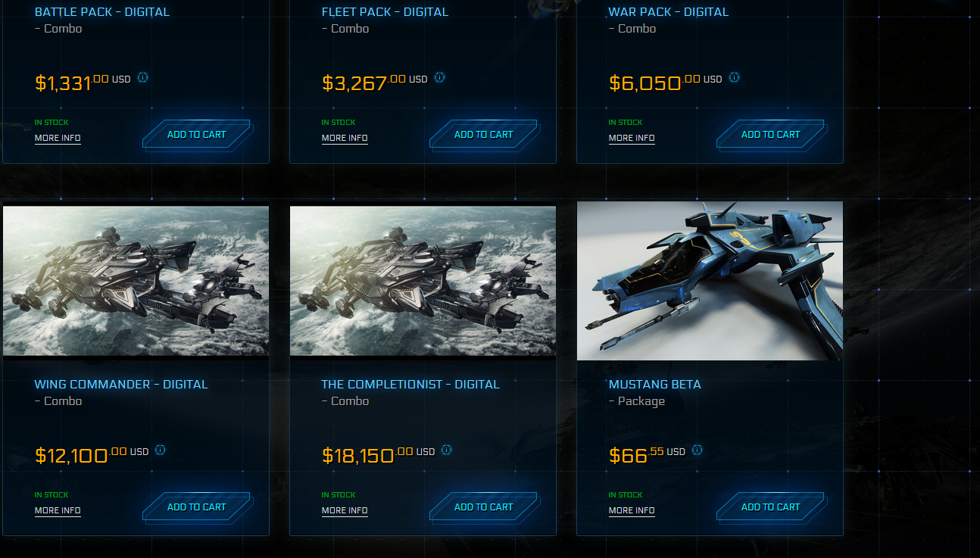Click info icon beside $3,267 Fleet Pack price
980x558 pixels.
tap(440, 77)
